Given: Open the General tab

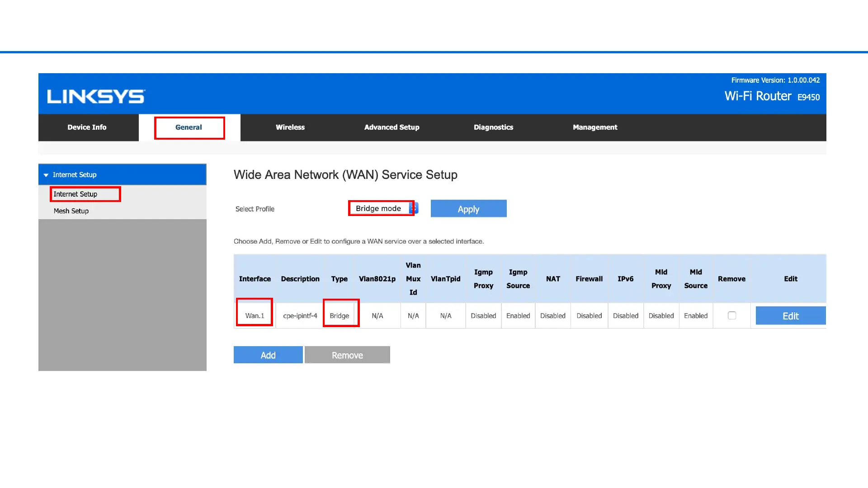Looking at the screenshot, I should pyautogui.click(x=189, y=127).
